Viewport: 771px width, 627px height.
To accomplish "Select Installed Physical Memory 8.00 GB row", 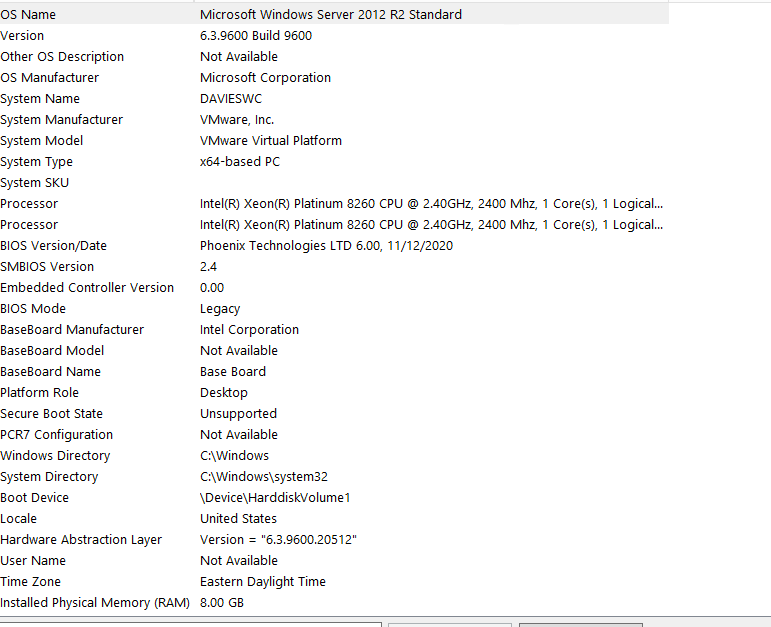I will pos(334,602).
